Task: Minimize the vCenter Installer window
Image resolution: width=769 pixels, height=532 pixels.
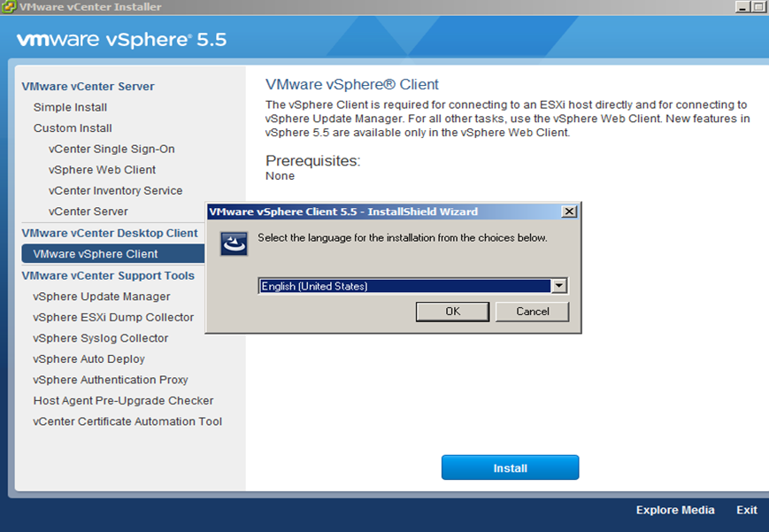Action: pyautogui.click(x=743, y=7)
